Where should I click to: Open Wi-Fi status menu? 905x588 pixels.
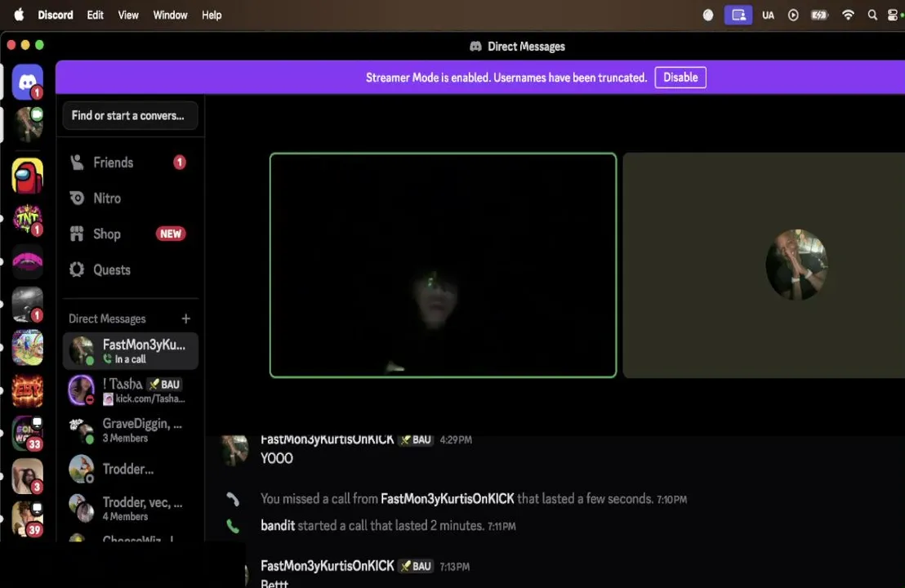pyautogui.click(x=848, y=15)
